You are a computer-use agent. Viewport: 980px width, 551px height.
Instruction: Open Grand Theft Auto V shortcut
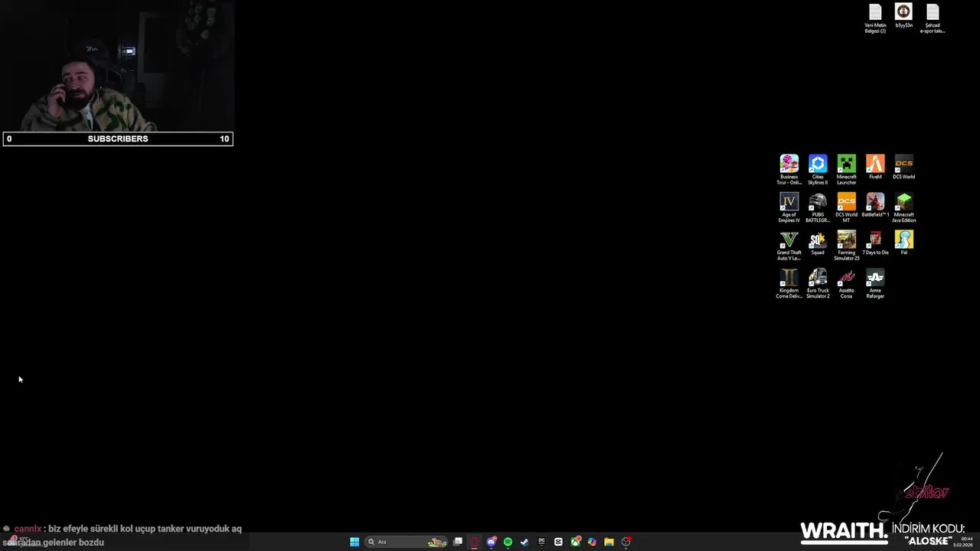coord(789,246)
